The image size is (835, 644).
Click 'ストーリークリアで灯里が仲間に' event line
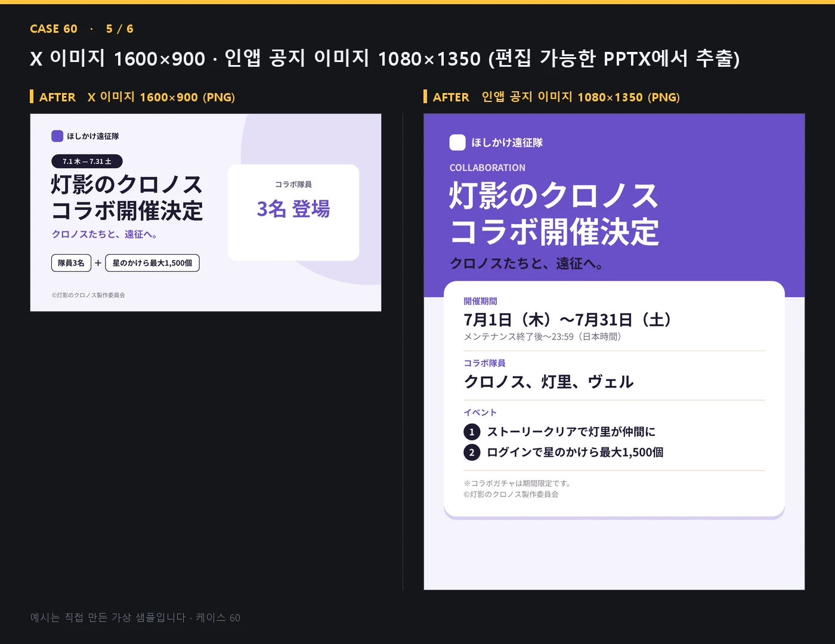pyautogui.click(x=571, y=432)
